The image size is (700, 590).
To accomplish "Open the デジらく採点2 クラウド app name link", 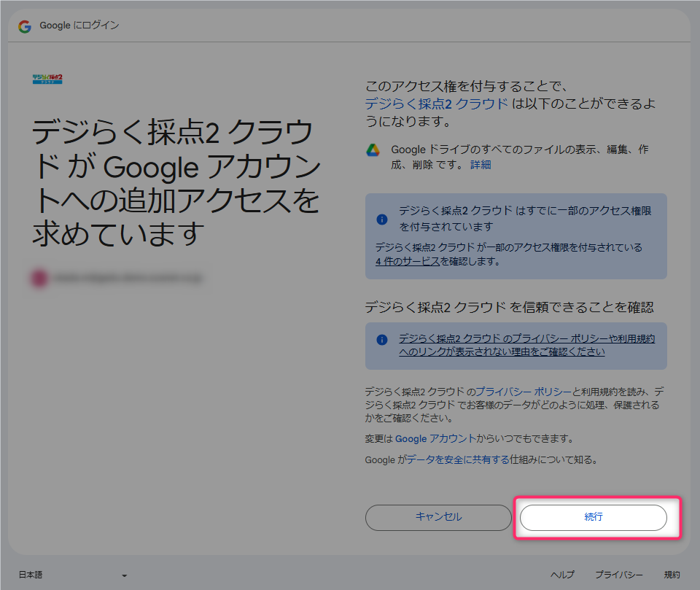I will tap(436, 104).
